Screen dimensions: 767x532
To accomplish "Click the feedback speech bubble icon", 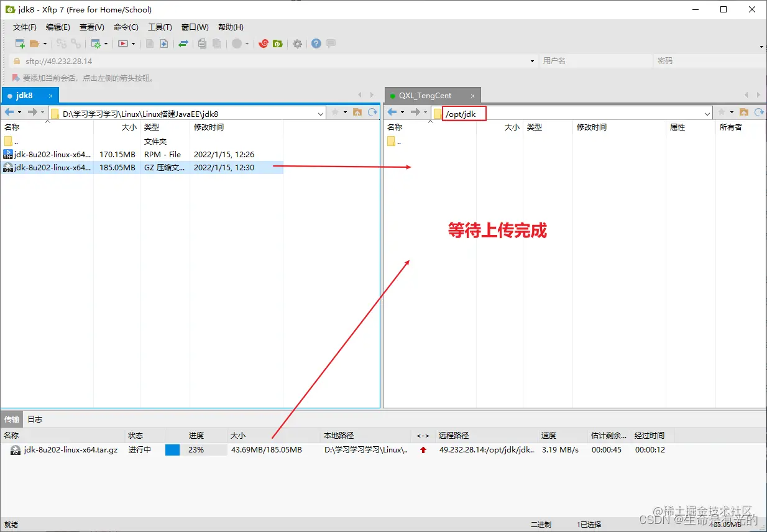I will point(331,44).
